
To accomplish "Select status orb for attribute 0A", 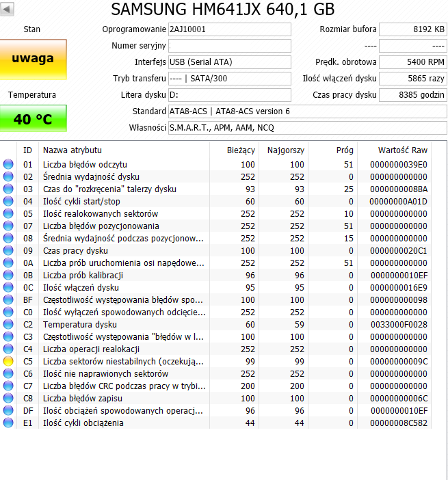I will 8,263.
